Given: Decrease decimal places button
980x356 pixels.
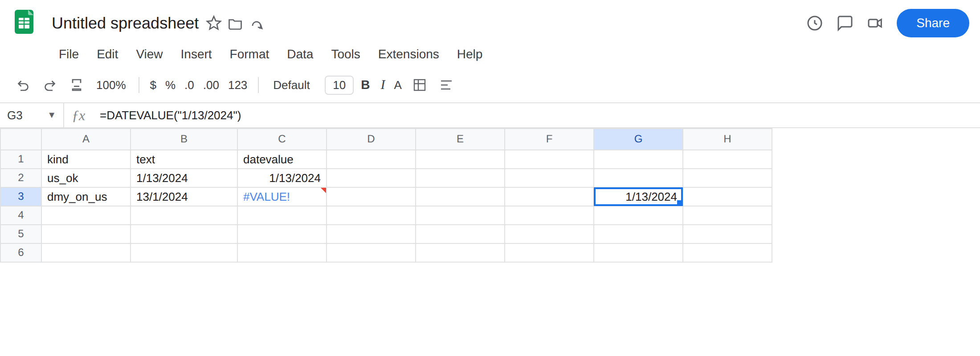Looking at the screenshot, I should tap(189, 85).
